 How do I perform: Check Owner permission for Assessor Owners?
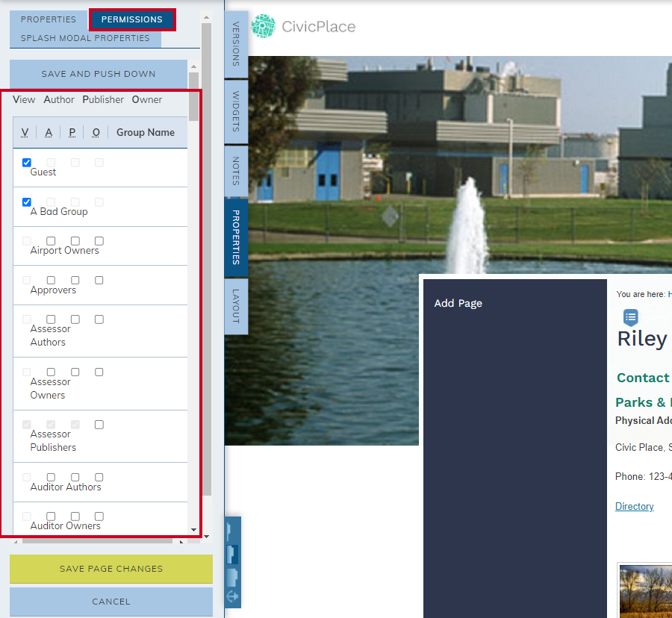click(99, 372)
